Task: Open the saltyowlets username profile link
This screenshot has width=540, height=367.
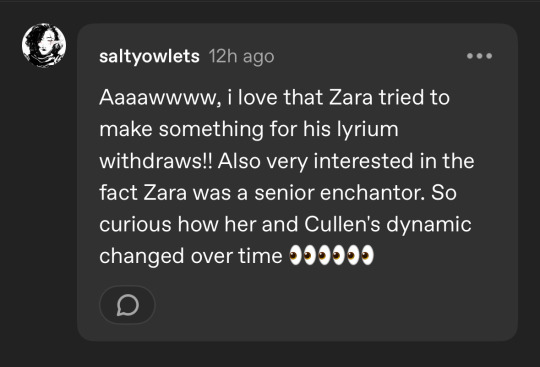Action: click(x=149, y=56)
